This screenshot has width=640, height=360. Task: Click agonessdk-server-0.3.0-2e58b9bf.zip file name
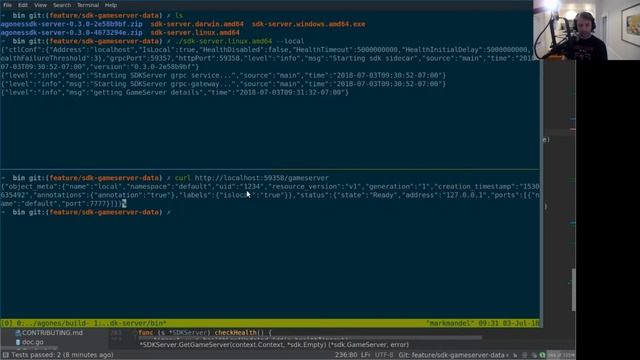(x=71, y=24)
